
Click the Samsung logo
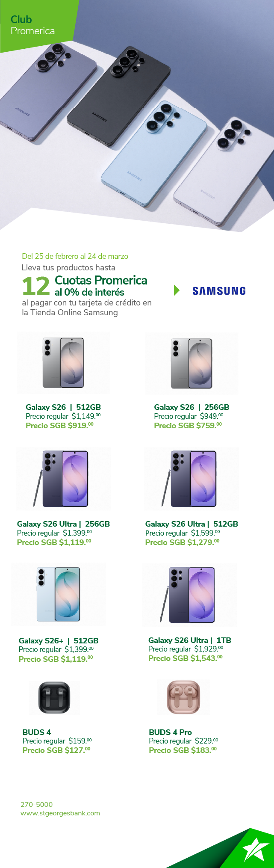tap(219, 291)
